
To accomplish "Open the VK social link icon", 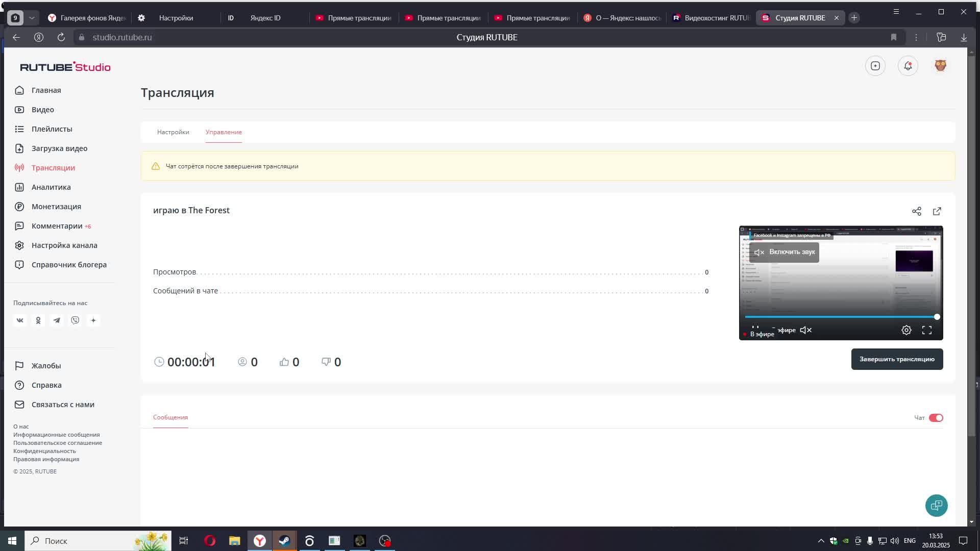I will [x=20, y=320].
